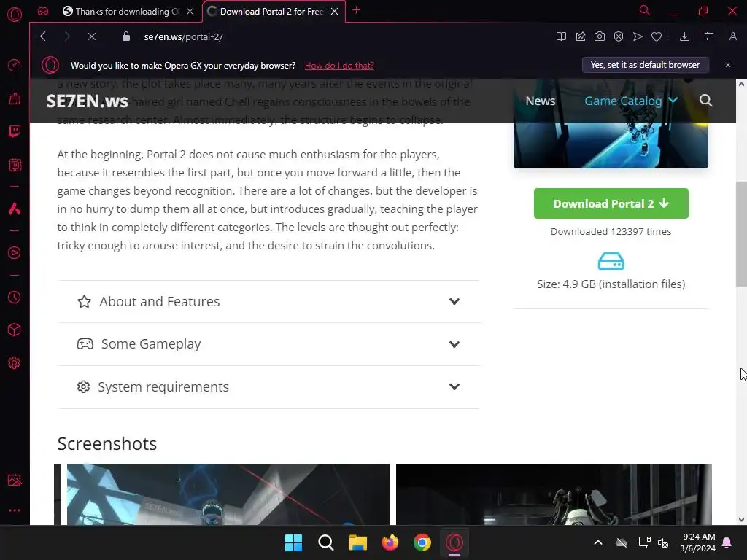The image size is (747, 560).
Task: Click the site security padlock icon
Action: pos(126,36)
